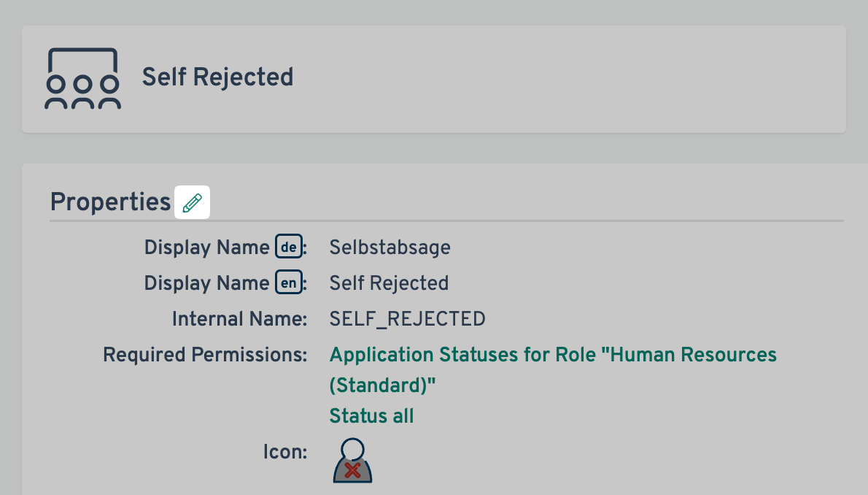
Task: Click the rejected person status icon
Action: (x=352, y=461)
